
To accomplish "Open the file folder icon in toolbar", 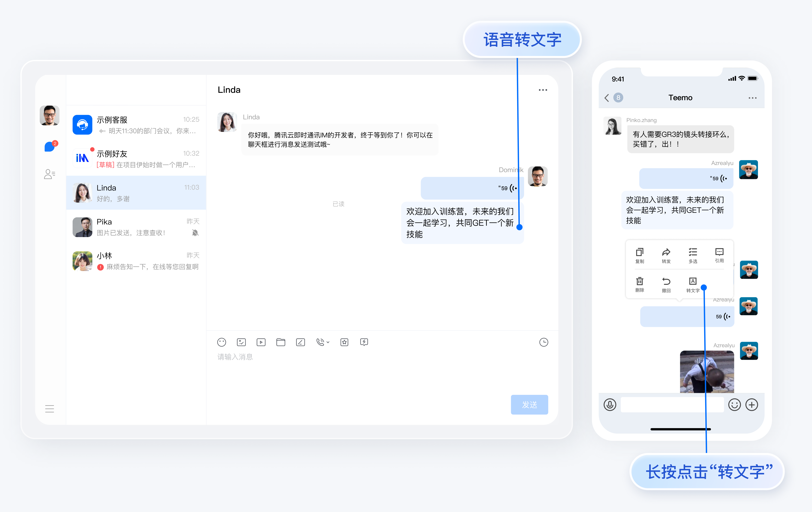I will 281,342.
